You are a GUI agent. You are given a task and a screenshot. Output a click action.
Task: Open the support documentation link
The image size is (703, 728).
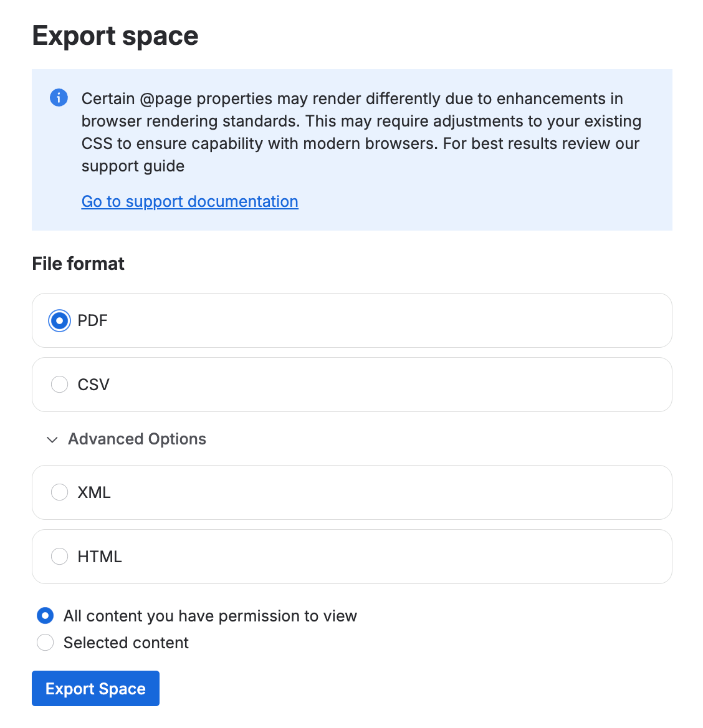click(x=189, y=201)
